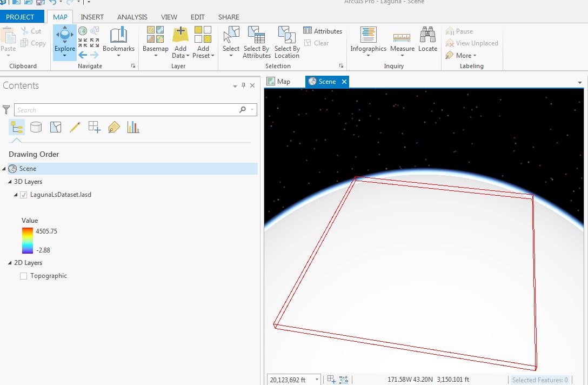Switch Contents to List By Editing
Viewport: 588px width, 385px height.
(x=75, y=128)
